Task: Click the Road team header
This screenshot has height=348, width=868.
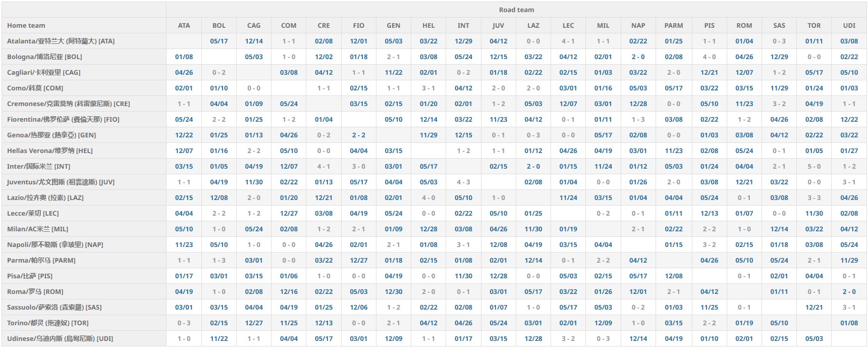Action: [516, 10]
